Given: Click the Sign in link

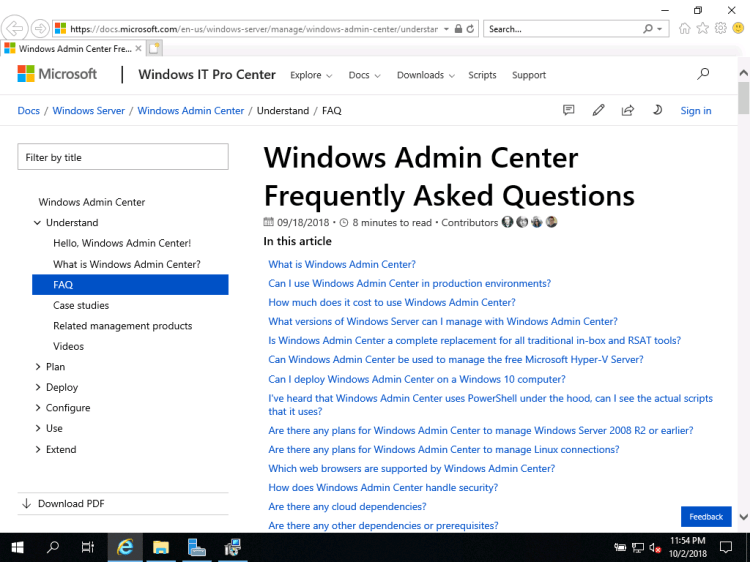Looking at the screenshot, I should pos(695,110).
